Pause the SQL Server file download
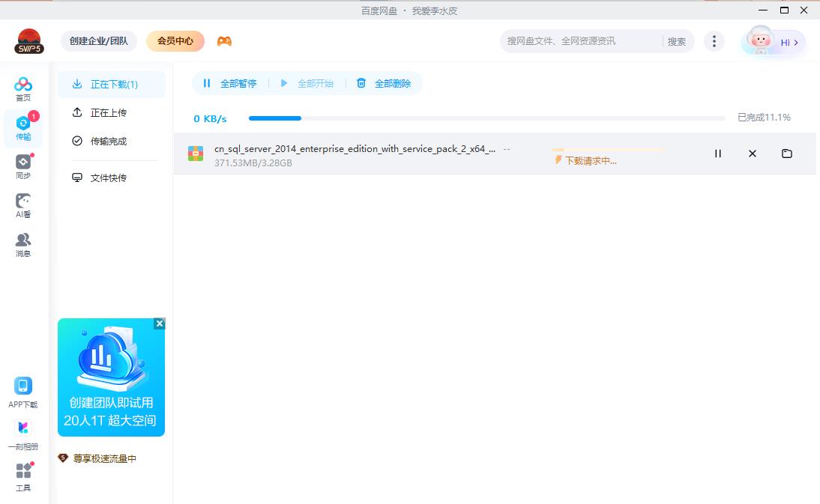Screen dimensions: 820x504 click(x=717, y=154)
